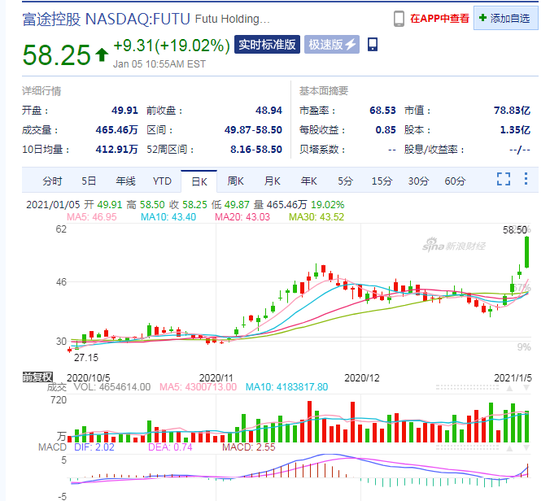Click MACD: 2.55 value

click(249, 447)
